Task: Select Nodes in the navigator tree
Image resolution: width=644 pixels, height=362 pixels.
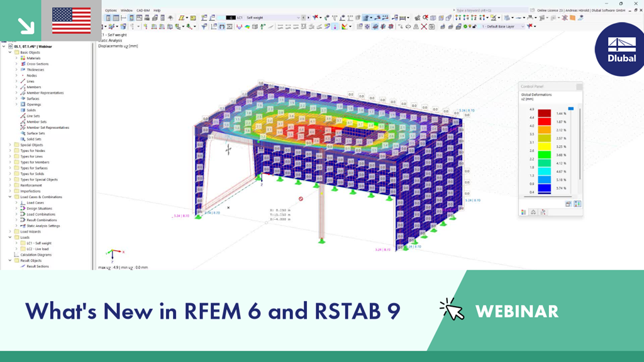Action: pos(31,75)
